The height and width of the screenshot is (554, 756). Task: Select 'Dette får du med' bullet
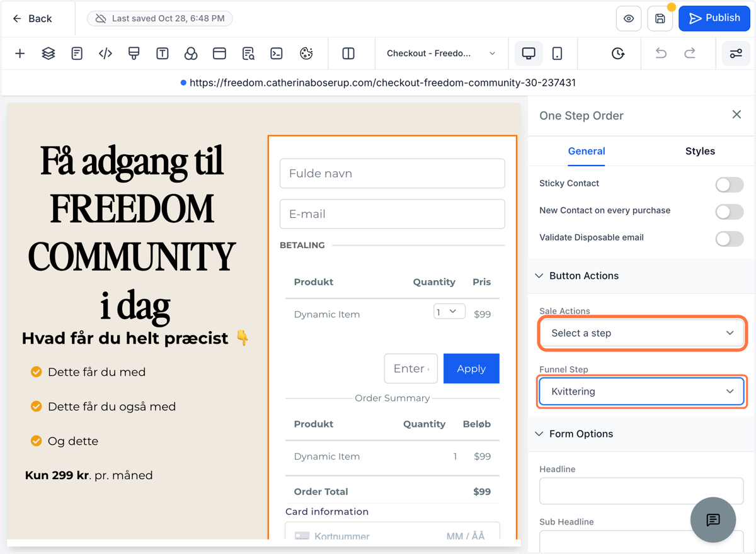coord(96,372)
